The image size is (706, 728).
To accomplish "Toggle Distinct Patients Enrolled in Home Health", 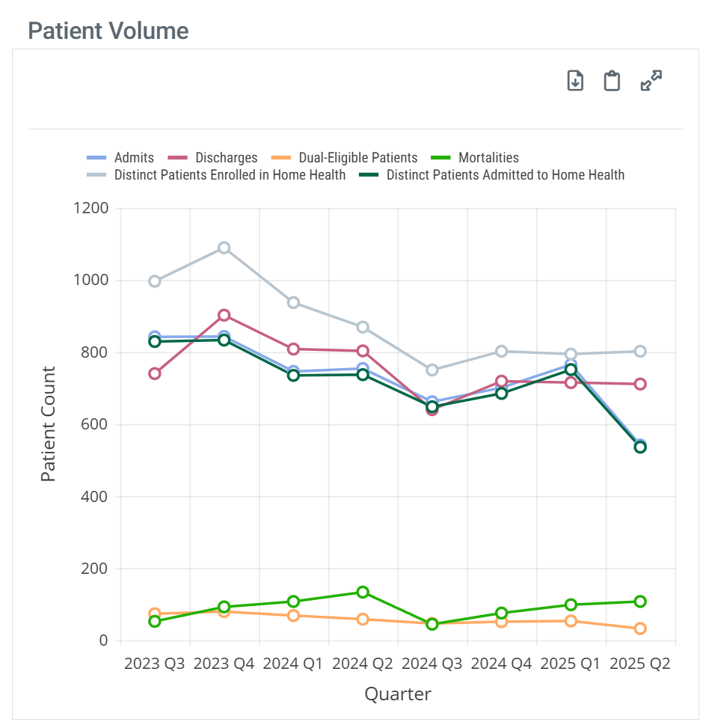I will click(230, 175).
